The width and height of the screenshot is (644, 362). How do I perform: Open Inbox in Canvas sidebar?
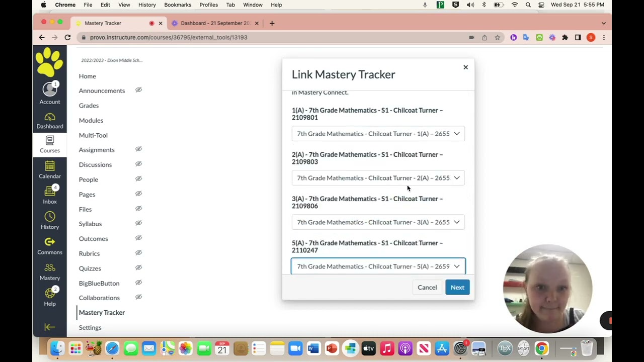pyautogui.click(x=50, y=195)
